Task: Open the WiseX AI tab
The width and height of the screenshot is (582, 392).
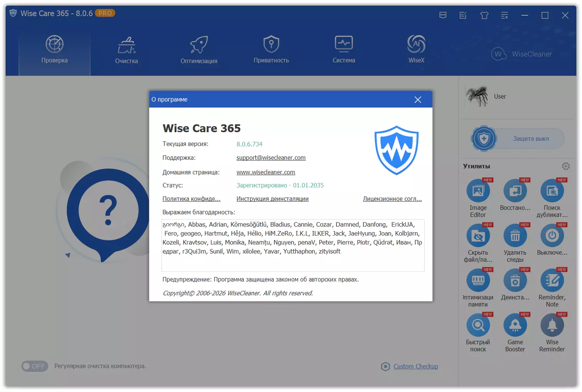Action: [x=416, y=50]
